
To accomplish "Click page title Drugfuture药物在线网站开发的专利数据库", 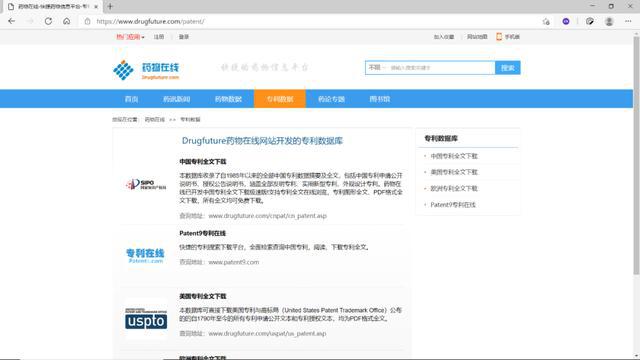I will tap(262, 141).
